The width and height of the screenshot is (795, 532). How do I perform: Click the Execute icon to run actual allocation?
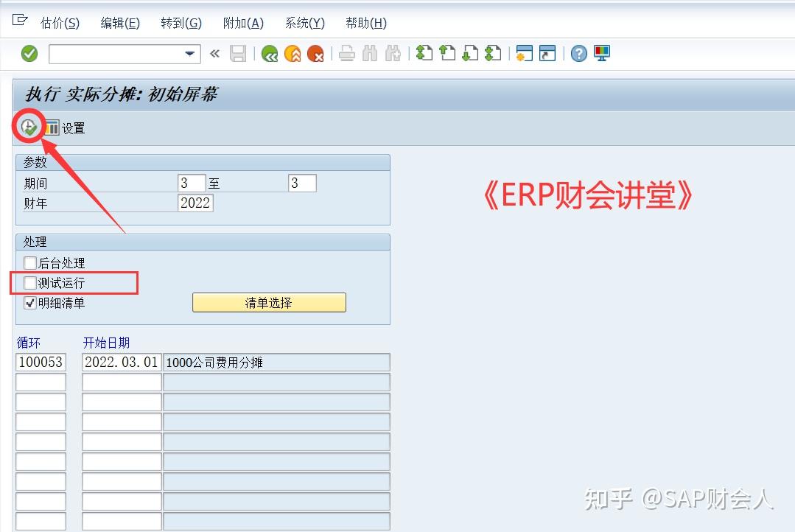coord(28,127)
